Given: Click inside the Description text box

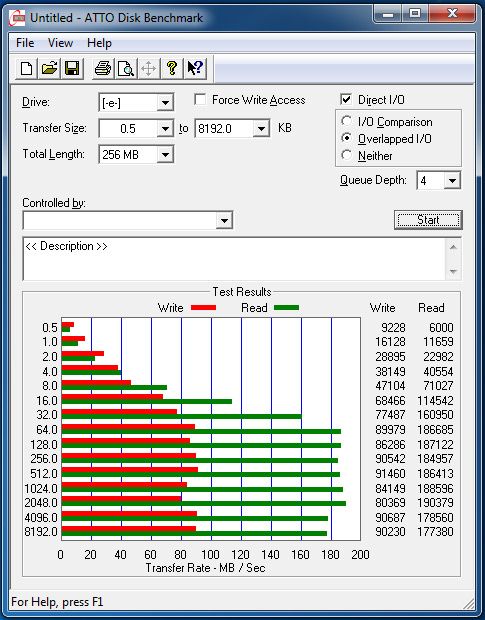Looking at the screenshot, I should pos(234,259).
